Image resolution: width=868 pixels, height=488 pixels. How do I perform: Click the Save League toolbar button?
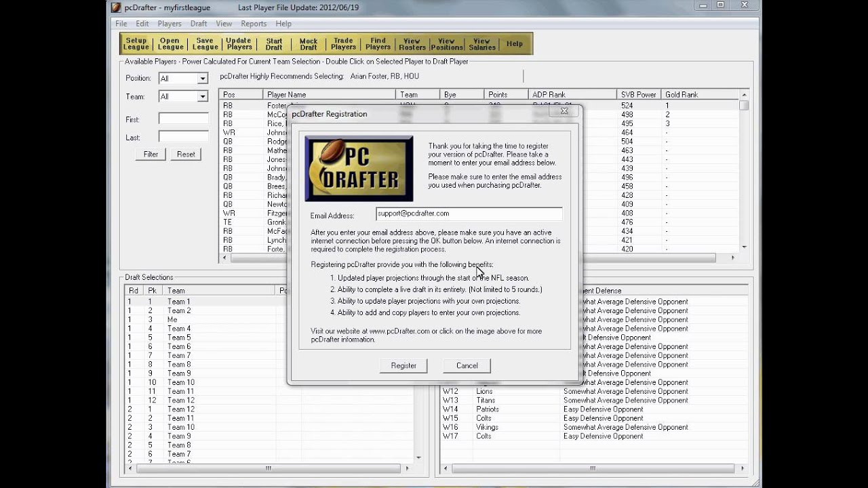tap(205, 44)
